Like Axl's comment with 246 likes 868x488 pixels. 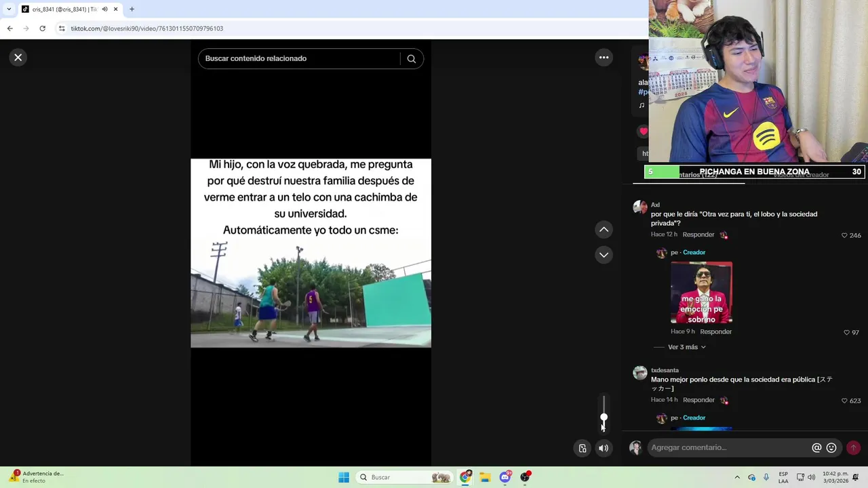click(844, 235)
